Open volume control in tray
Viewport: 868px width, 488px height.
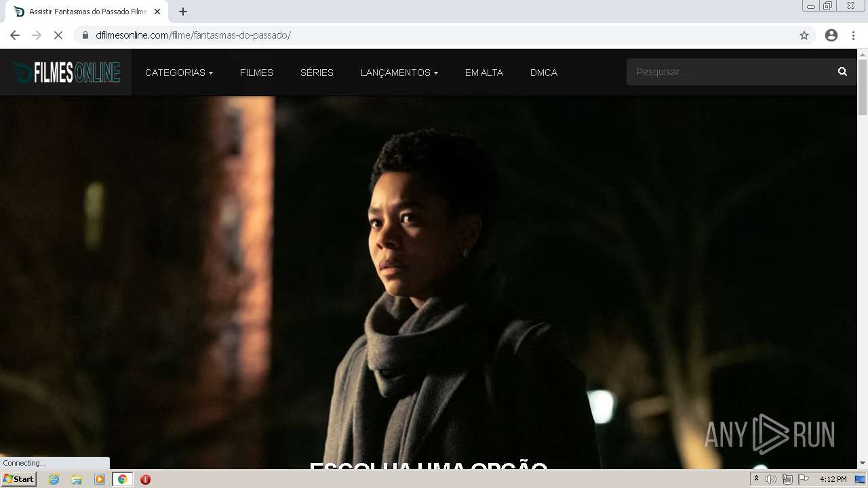[771, 479]
